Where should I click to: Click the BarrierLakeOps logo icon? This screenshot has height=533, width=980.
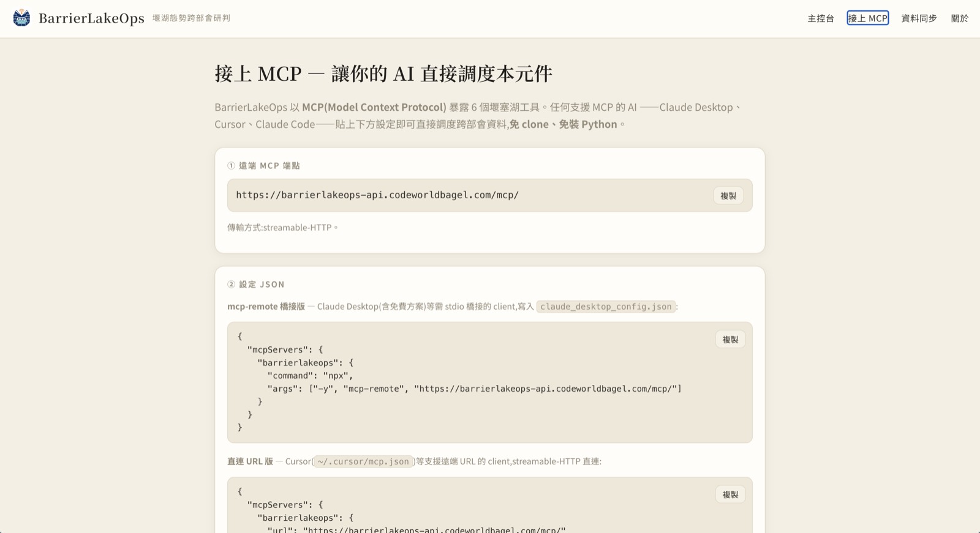pos(21,18)
